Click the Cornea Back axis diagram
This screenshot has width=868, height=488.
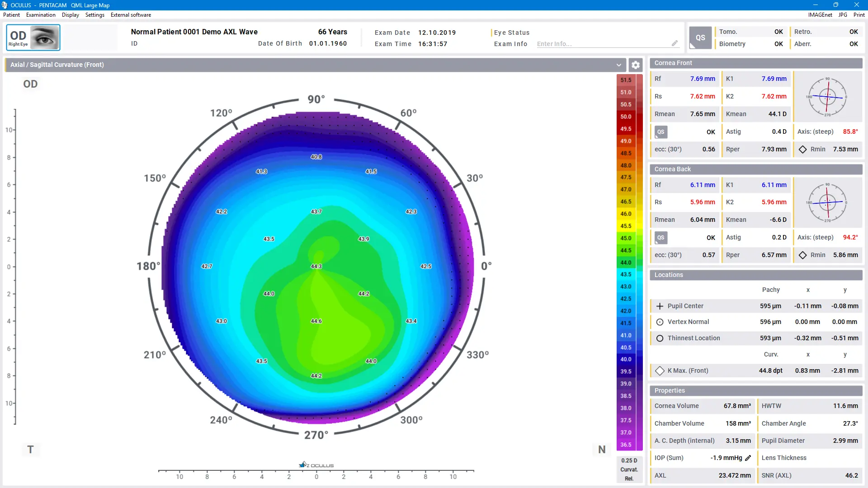(827, 202)
